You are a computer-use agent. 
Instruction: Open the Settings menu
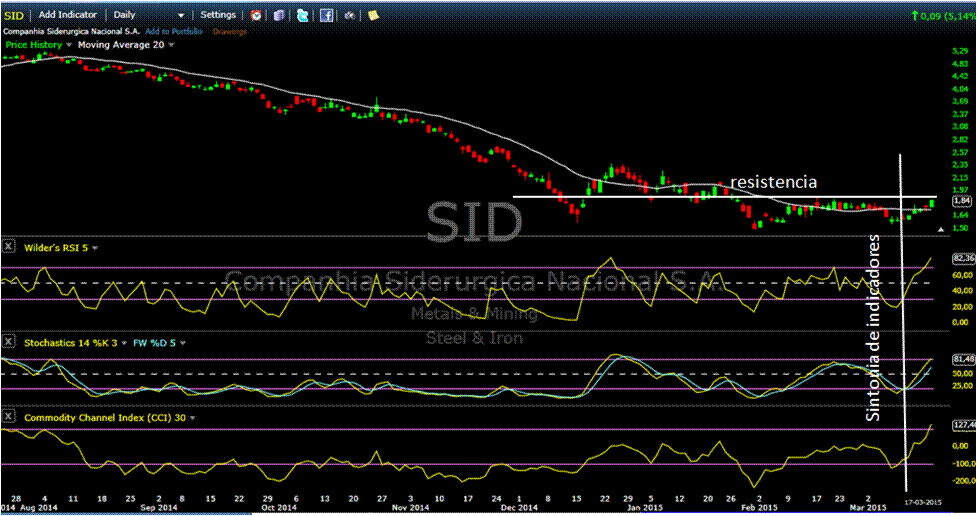pyautogui.click(x=218, y=14)
